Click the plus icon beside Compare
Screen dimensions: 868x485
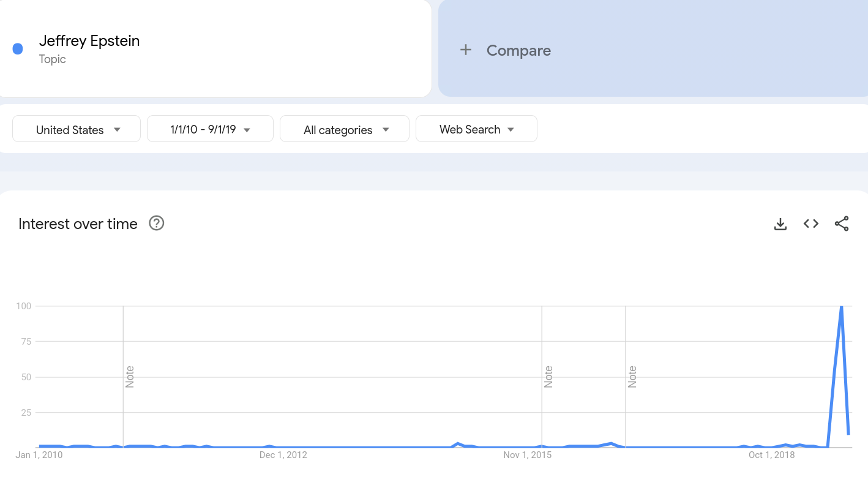point(466,50)
